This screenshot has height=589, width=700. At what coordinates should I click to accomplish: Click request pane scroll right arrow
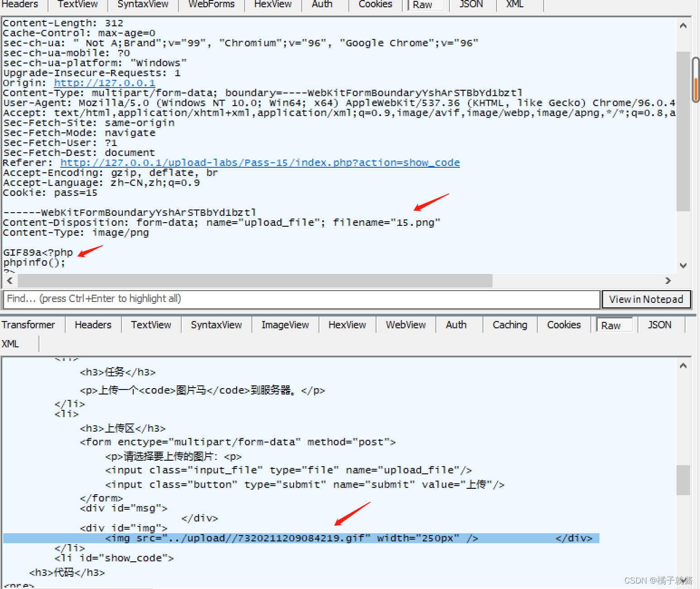tap(668, 281)
